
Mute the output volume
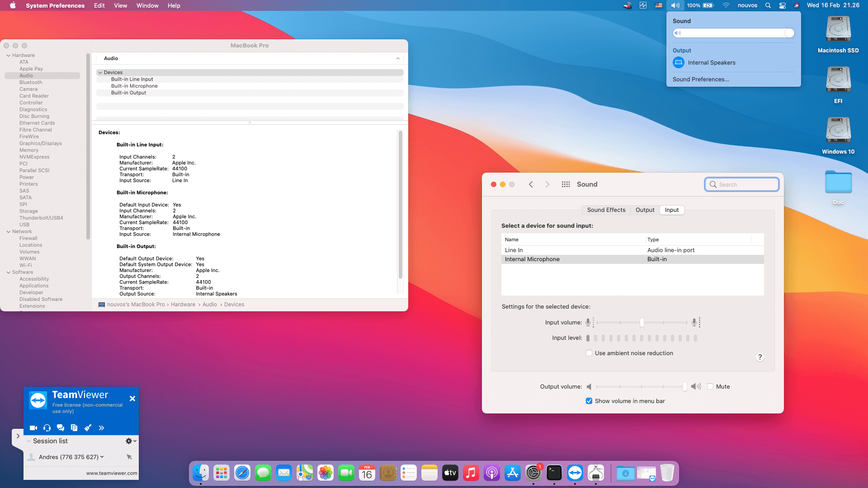pos(710,386)
